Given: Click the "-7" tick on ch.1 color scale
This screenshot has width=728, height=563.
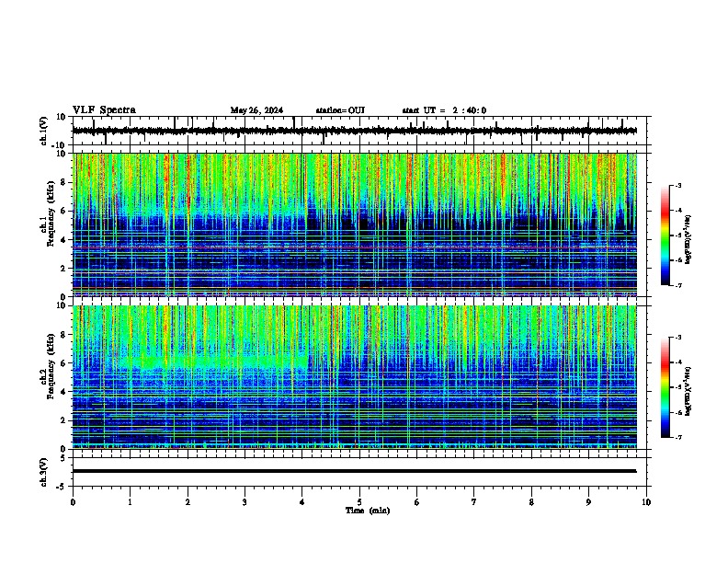Looking at the screenshot, I should click(677, 285).
